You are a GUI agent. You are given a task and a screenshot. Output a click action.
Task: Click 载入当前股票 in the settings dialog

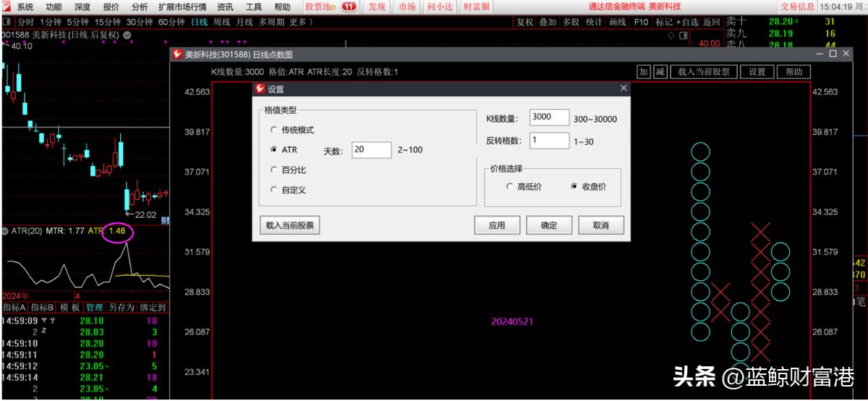(x=289, y=225)
